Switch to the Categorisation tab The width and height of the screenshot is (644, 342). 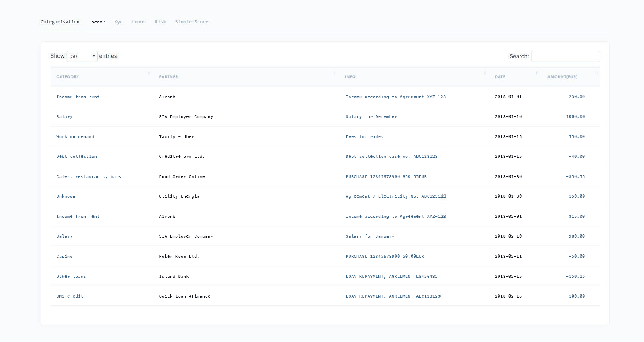pyautogui.click(x=60, y=22)
